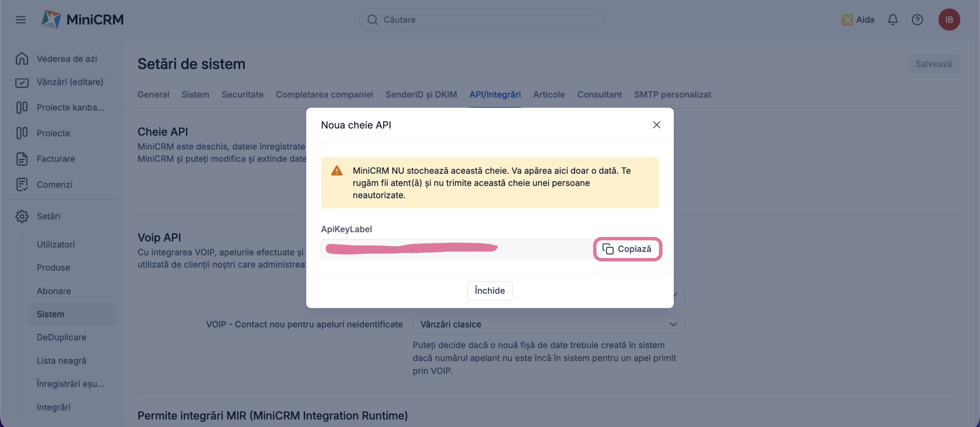The height and width of the screenshot is (427, 980).
Task: Click the Facturare document icon
Action: click(22, 159)
